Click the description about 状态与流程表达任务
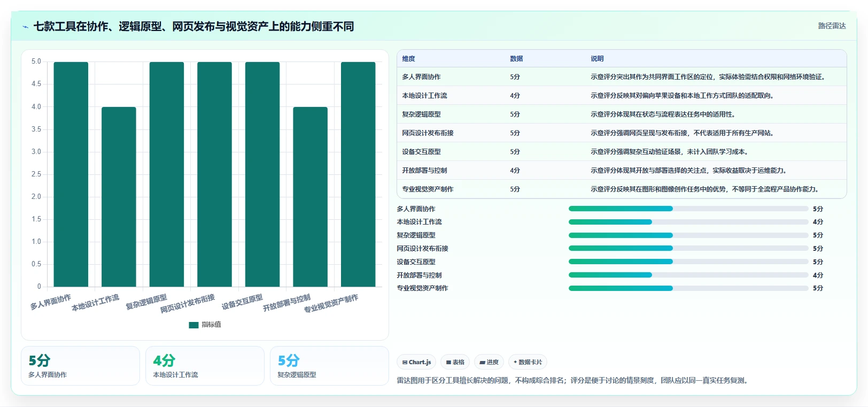The image size is (868, 407). (x=663, y=114)
